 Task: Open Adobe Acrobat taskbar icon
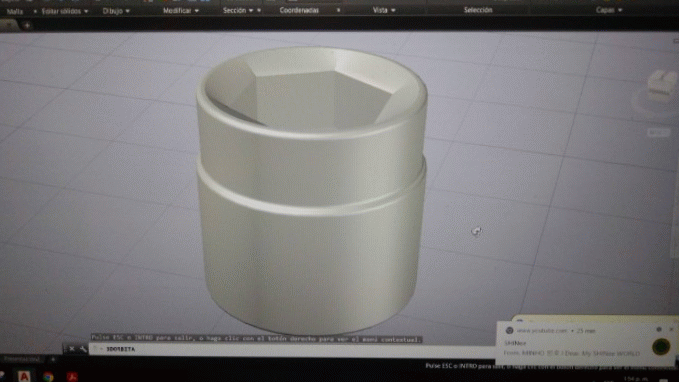point(72,376)
